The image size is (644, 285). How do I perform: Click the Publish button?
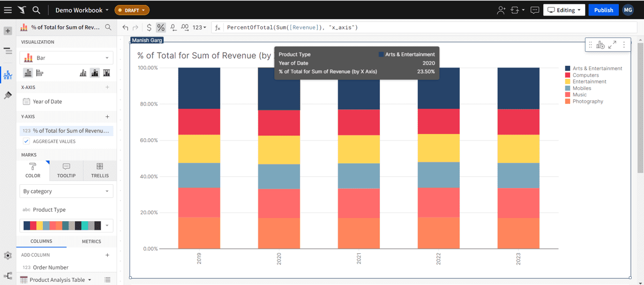(x=603, y=10)
